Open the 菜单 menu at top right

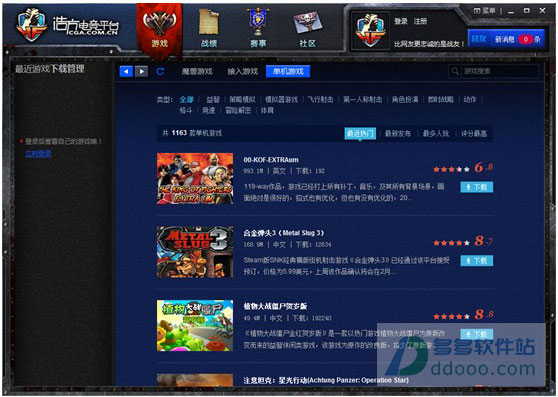(x=484, y=11)
